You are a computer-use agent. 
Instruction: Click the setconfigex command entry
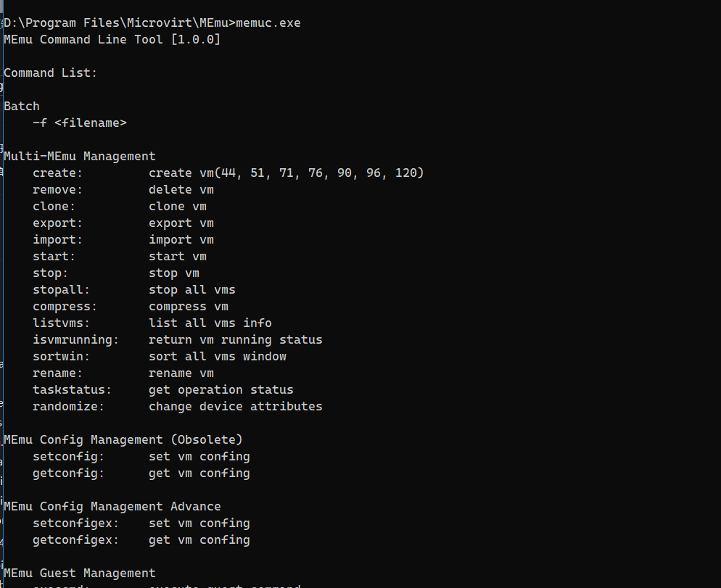coord(73,523)
